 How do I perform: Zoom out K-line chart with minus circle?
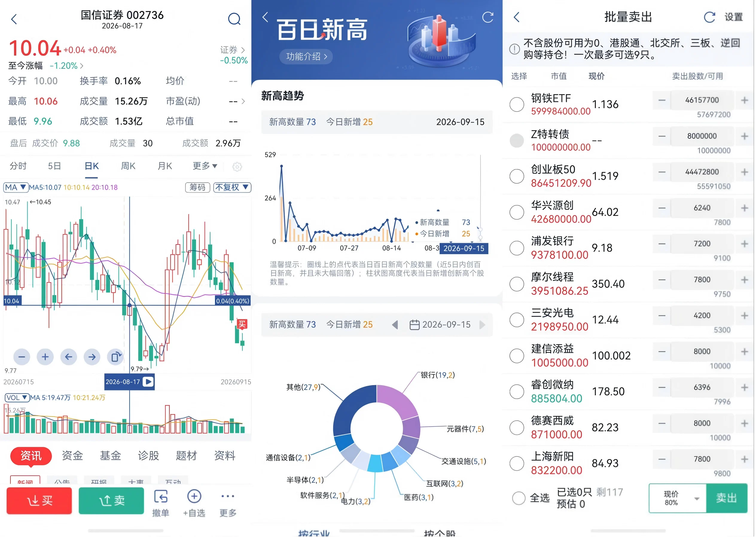pos(22,357)
